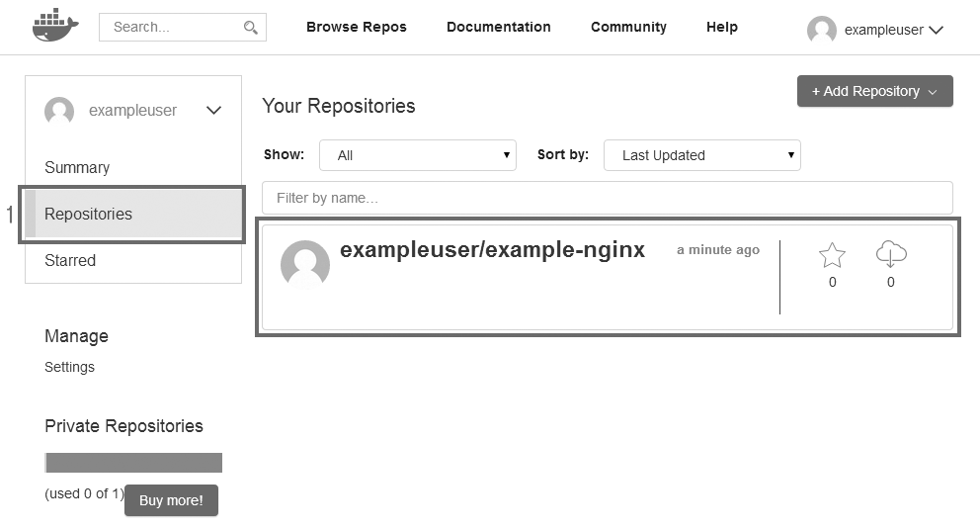980x530 pixels.
Task: Click the example-nginx repository avatar
Action: click(x=305, y=264)
